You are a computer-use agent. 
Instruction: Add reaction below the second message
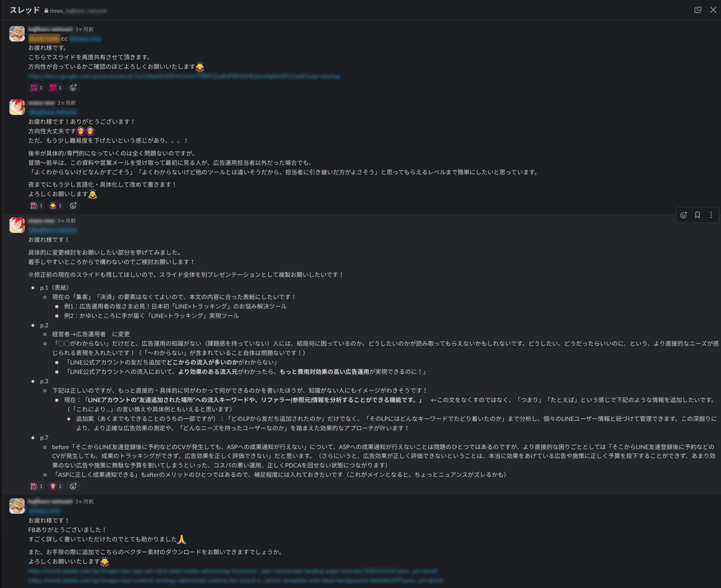point(73,206)
